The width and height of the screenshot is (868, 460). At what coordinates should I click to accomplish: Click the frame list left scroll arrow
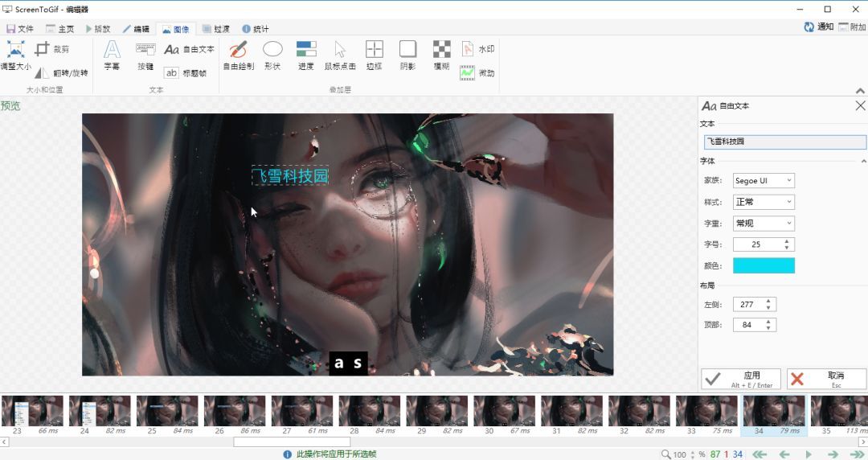click(x=5, y=442)
